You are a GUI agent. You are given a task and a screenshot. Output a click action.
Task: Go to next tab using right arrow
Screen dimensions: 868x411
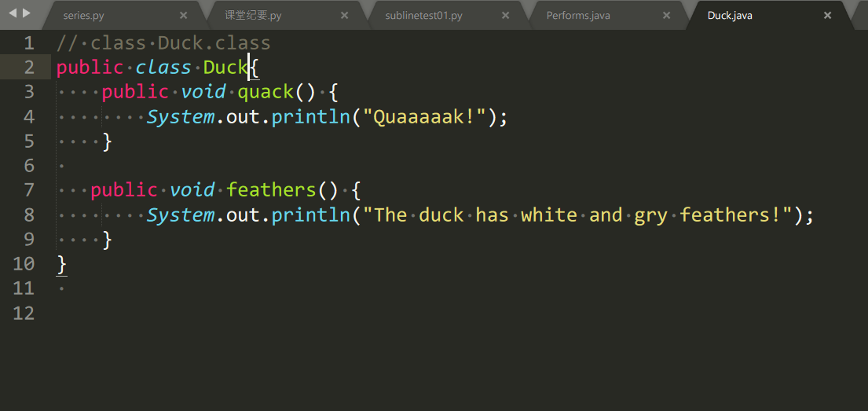tap(26, 13)
